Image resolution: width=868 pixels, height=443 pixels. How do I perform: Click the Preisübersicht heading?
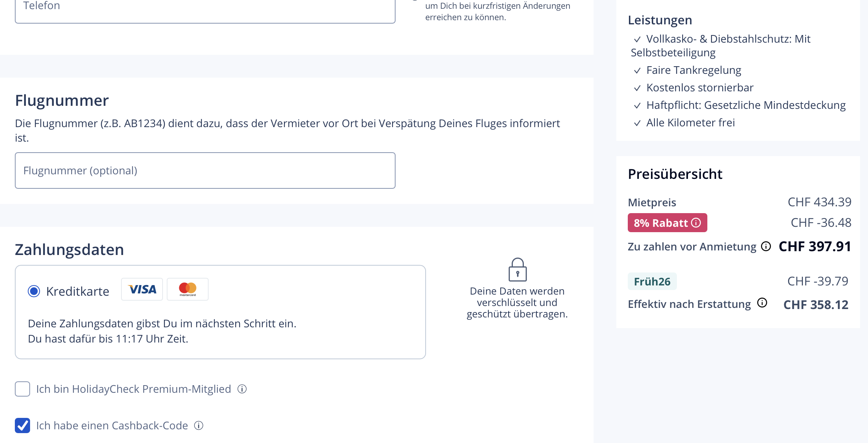point(675,174)
